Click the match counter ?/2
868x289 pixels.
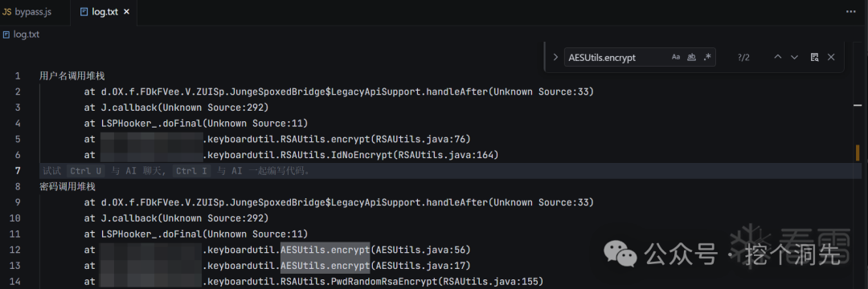pyautogui.click(x=743, y=57)
